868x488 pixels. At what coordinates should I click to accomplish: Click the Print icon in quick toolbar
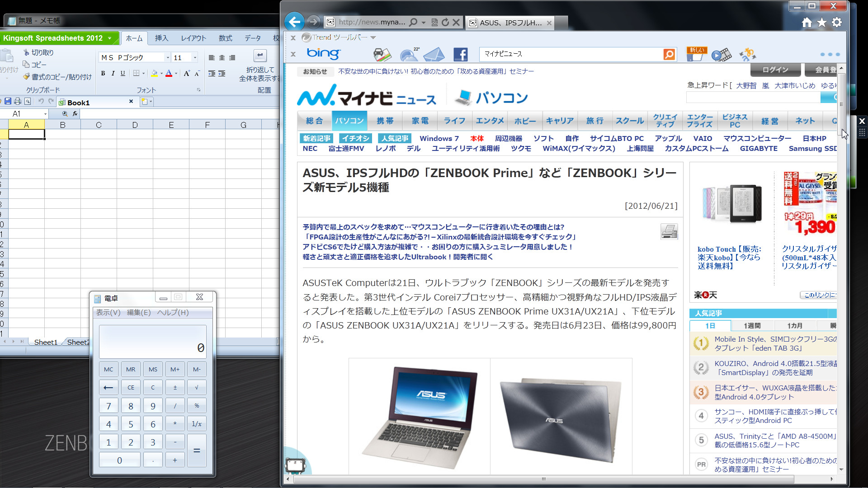tap(18, 101)
